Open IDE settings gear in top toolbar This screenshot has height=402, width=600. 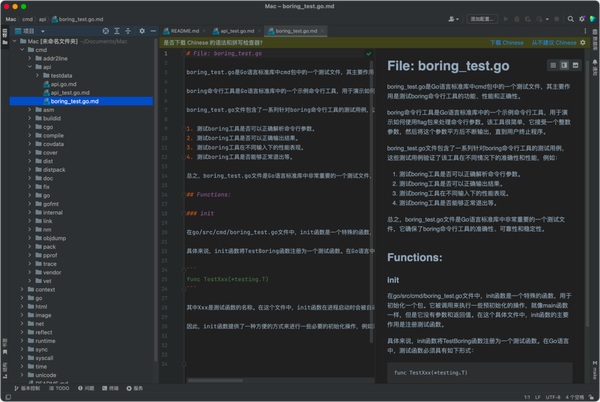[x=582, y=19]
